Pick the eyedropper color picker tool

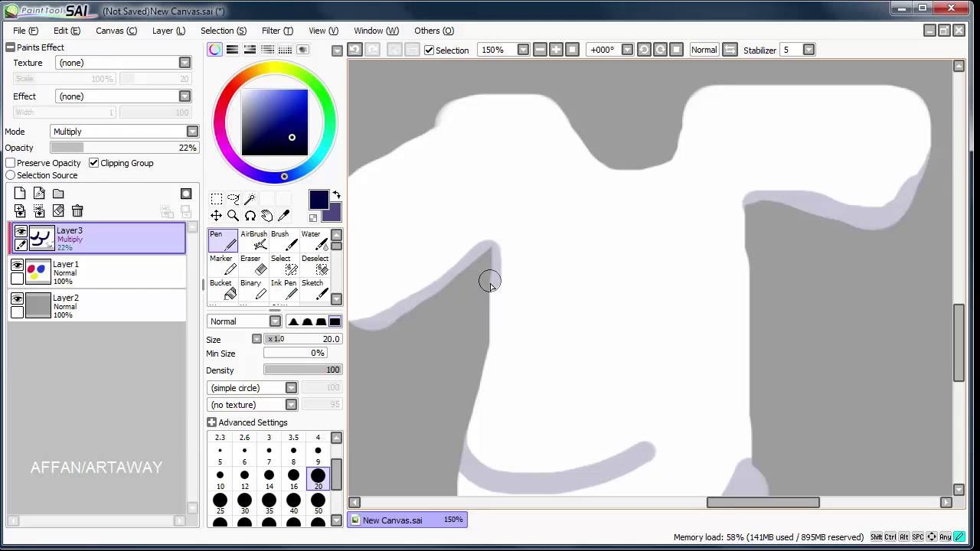pyautogui.click(x=284, y=216)
